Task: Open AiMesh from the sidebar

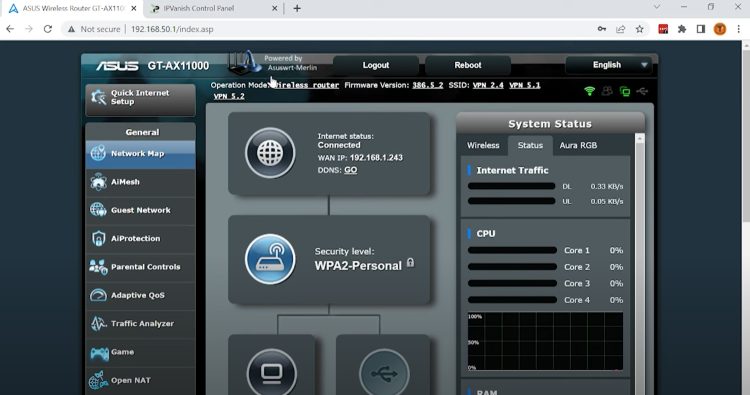Action: point(140,182)
